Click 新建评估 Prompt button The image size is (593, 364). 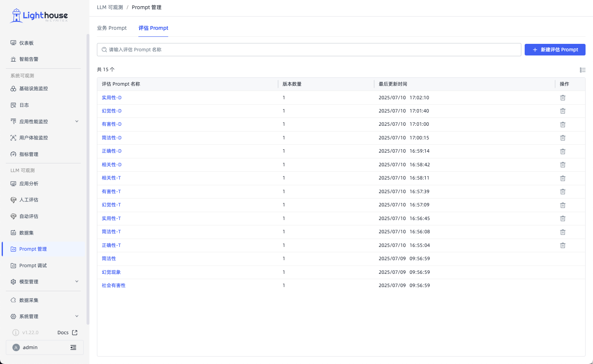click(555, 50)
